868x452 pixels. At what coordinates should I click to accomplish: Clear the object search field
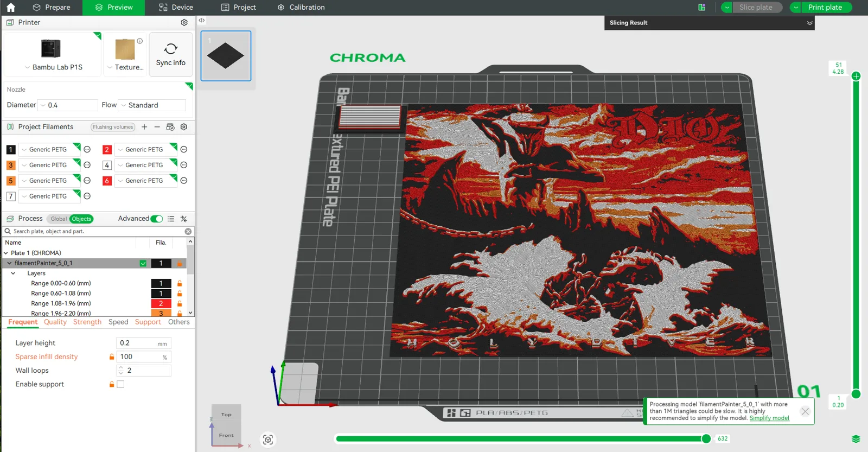coord(188,231)
